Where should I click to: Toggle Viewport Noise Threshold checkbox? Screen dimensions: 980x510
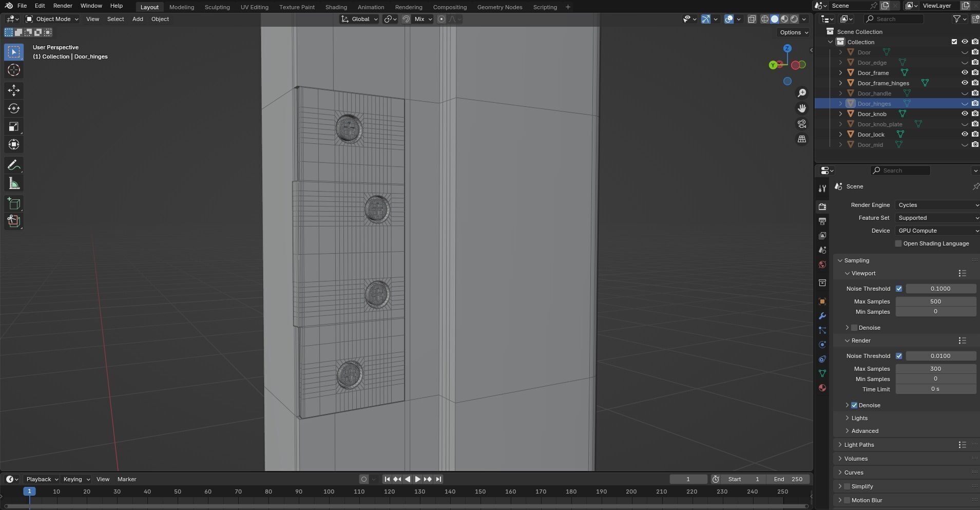pyautogui.click(x=899, y=289)
